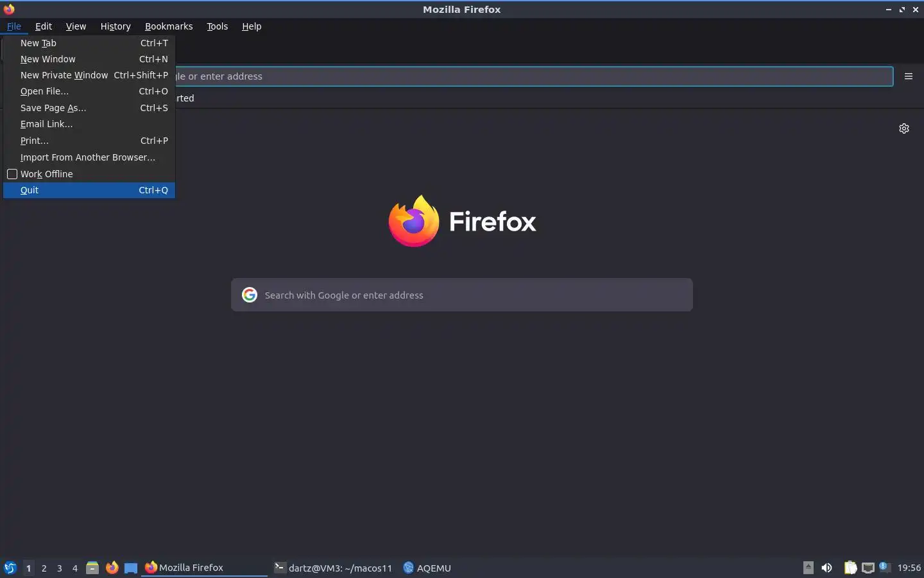Select Quit from the File menu

click(x=89, y=190)
